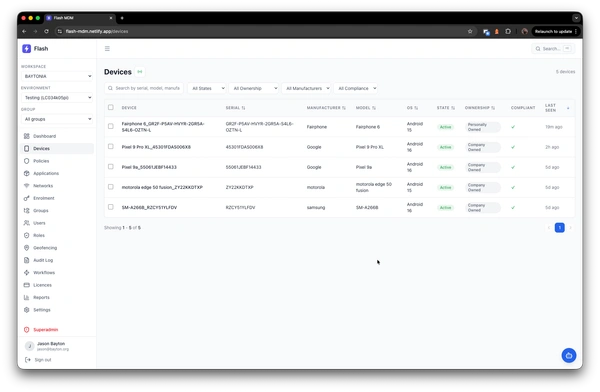Sort table by Model column

366,108
